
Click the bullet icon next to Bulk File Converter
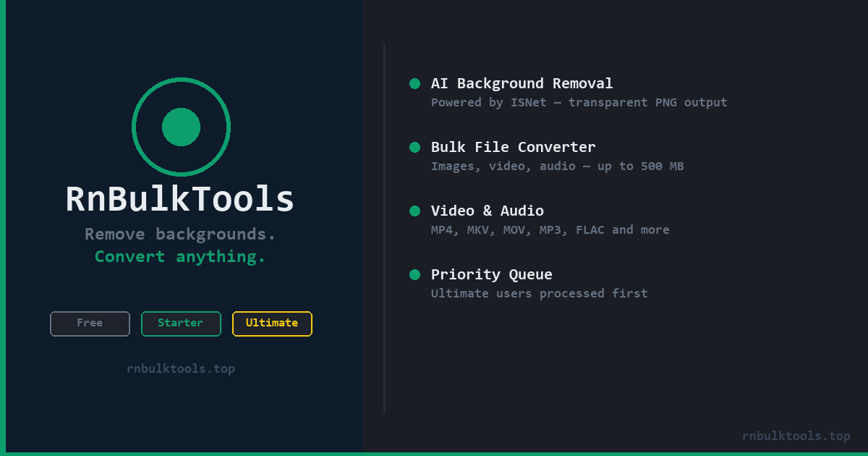pos(414,147)
